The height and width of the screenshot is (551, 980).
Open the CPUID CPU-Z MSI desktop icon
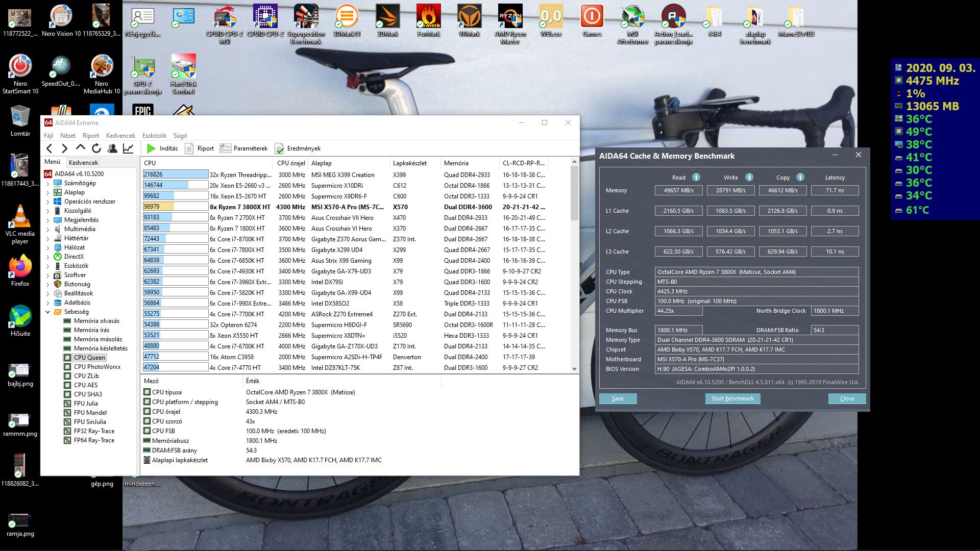click(x=225, y=23)
